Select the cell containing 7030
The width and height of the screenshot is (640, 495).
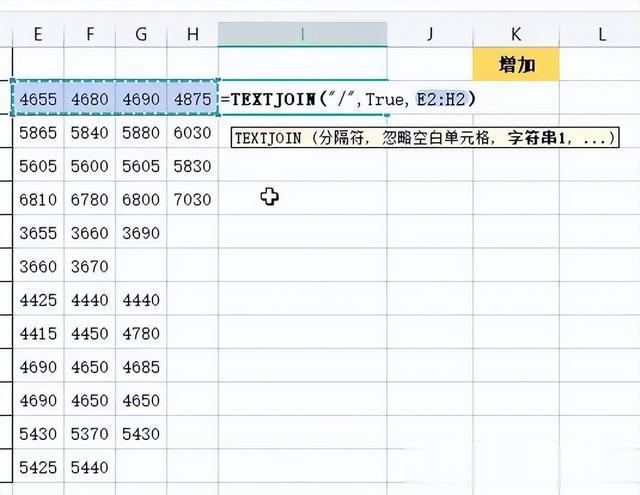pos(193,200)
